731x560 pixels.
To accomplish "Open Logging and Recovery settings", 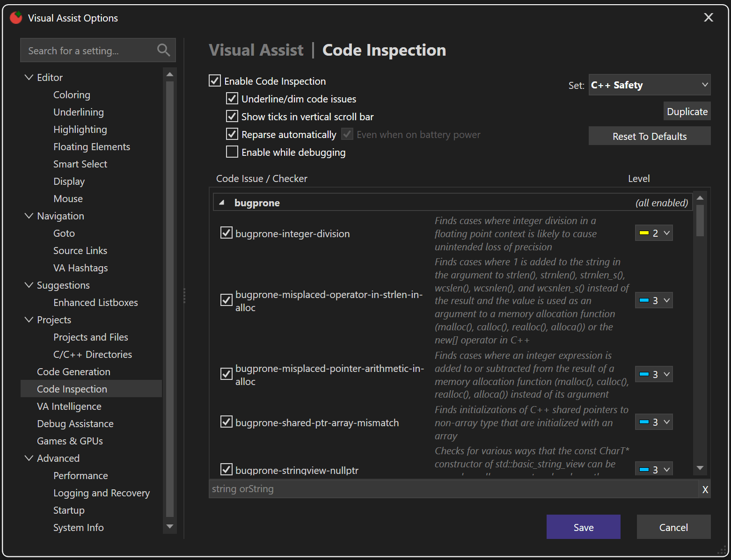I will click(102, 493).
